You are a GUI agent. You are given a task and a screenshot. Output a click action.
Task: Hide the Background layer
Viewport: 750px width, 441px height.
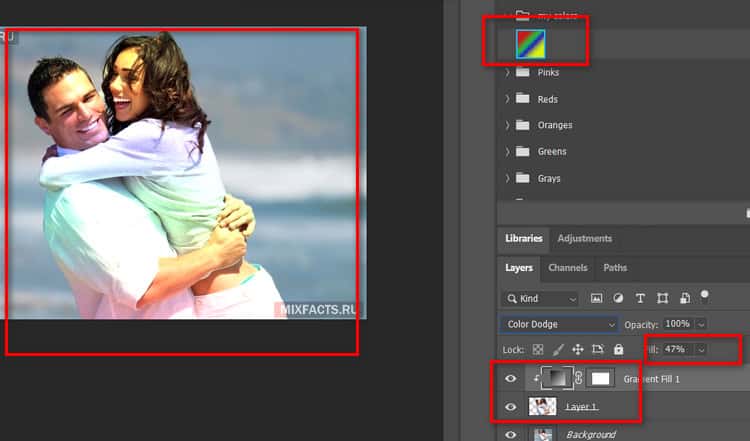[x=511, y=435]
